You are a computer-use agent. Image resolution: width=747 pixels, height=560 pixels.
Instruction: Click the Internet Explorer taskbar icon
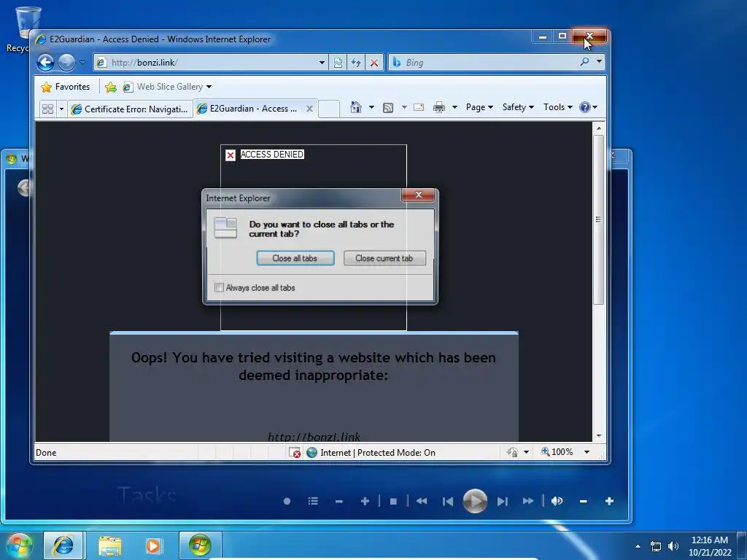(x=63, y=545)
